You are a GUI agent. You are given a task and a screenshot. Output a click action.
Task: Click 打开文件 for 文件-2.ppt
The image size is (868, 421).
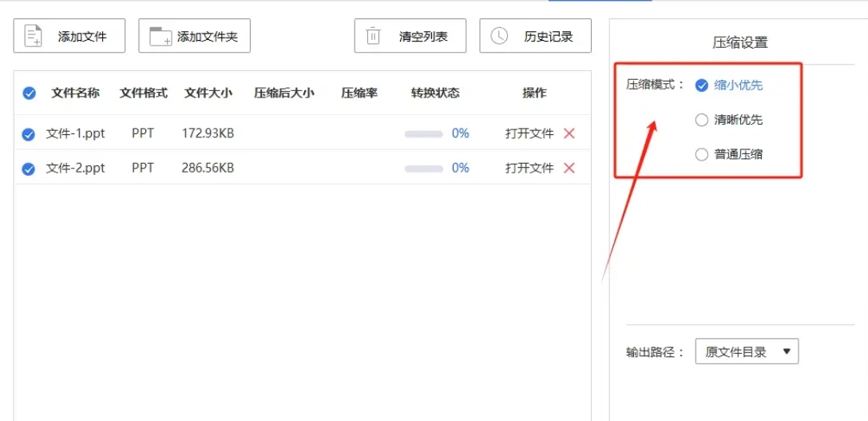[529, 168]
